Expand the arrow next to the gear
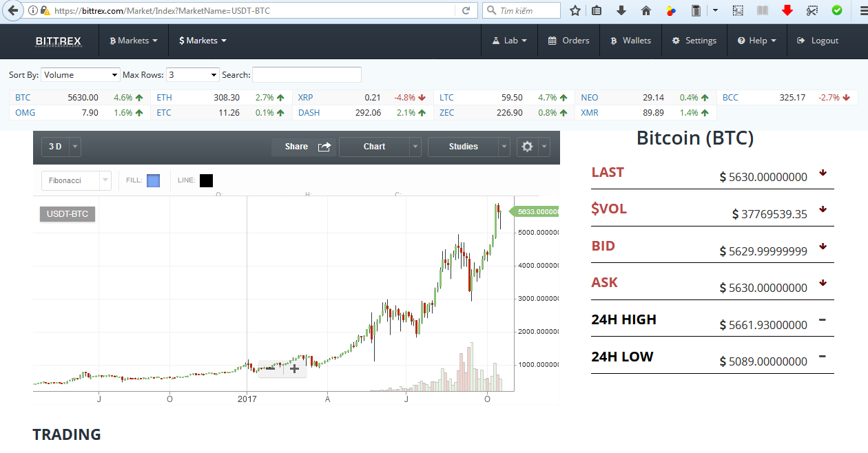Image resolution: width=868 pixels, height=453 pixels. pyautogui.click(x=545, y=147)
